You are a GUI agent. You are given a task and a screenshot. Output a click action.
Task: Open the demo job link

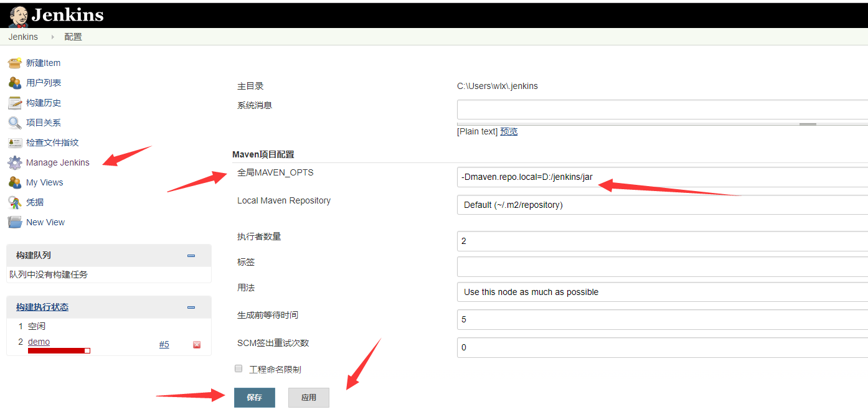[x=39, y=342]
